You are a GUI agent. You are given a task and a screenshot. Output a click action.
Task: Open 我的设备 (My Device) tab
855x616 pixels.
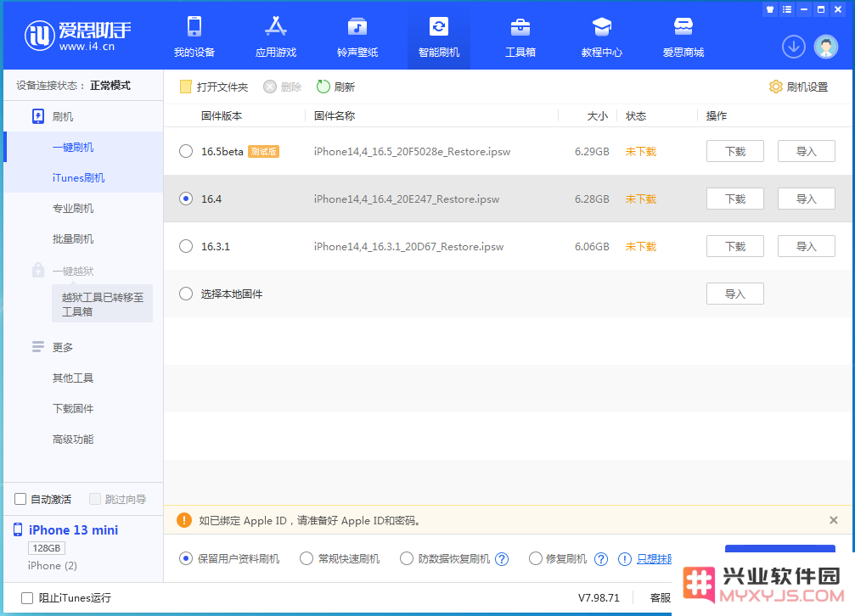194,36
